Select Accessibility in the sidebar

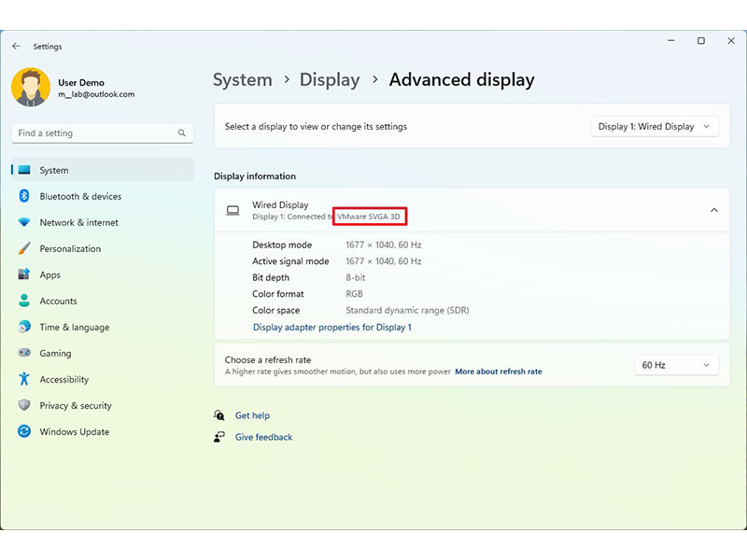click(63, 380)
